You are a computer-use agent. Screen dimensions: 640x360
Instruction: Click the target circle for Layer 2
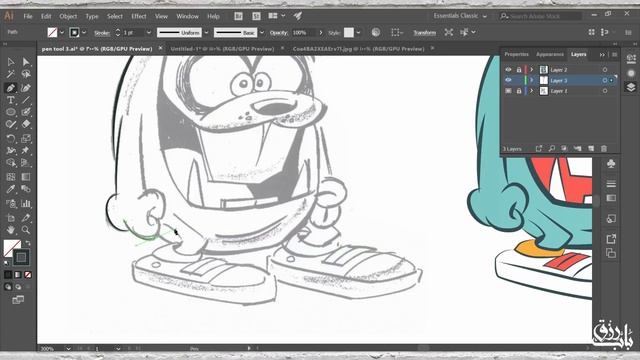coord(604,70)
